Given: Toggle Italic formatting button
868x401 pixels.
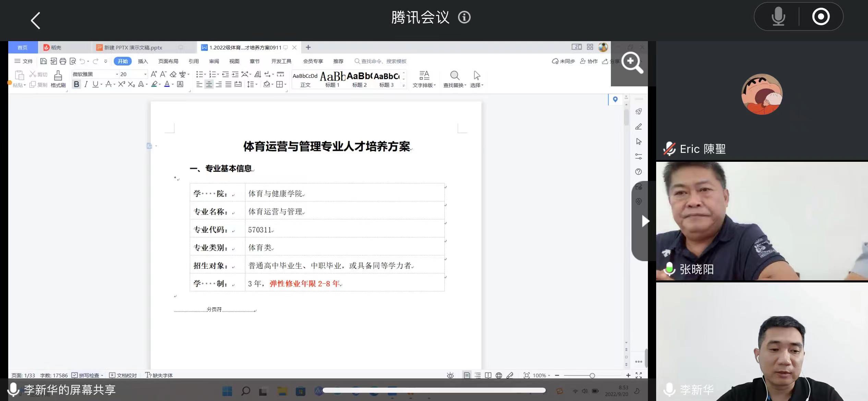Looking at the screenshot, I should 86,84.
